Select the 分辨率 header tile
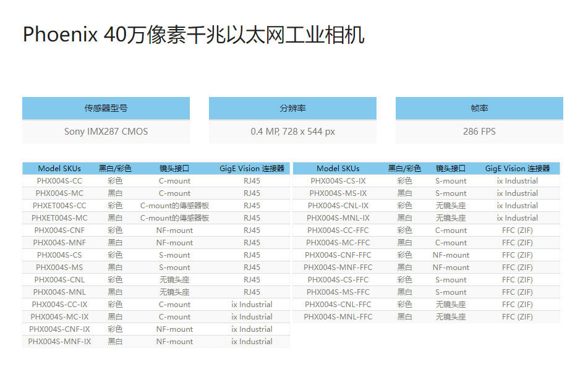This screenshot has height=380, width=588. tap(292, 108)
